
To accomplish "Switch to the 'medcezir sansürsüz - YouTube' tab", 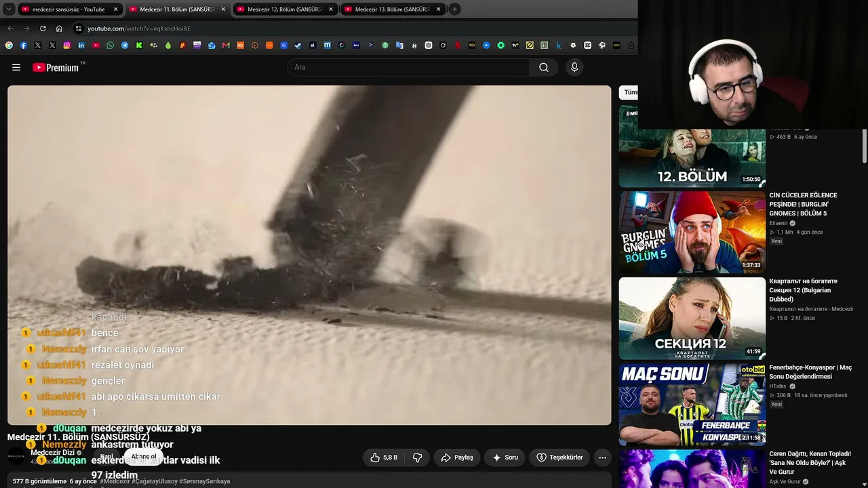I will pyautogui.click(x=69, y=9).
